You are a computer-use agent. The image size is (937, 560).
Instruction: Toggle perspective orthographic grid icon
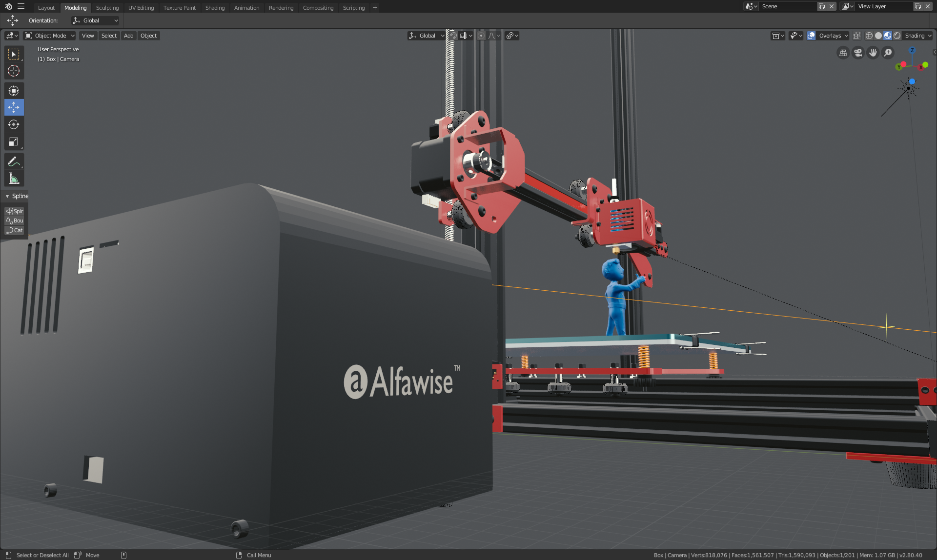pyautogui.click(x=843, y=53)
